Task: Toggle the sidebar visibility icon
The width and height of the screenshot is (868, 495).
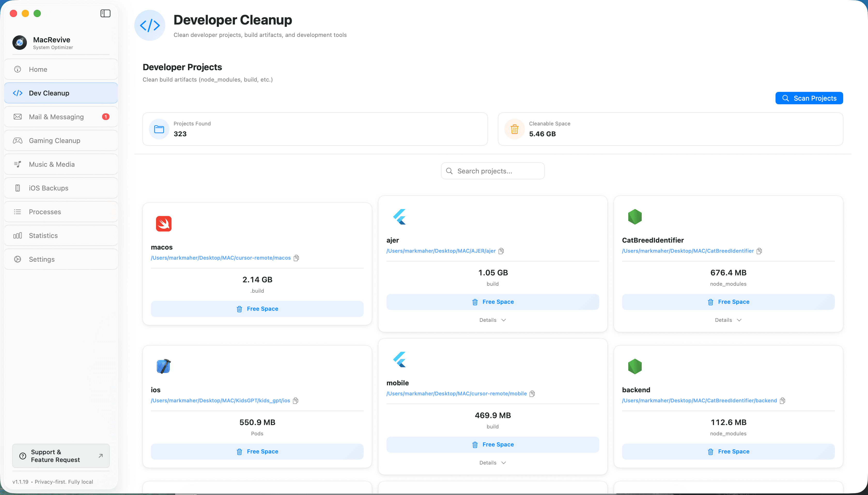Action: coord(105,13)
